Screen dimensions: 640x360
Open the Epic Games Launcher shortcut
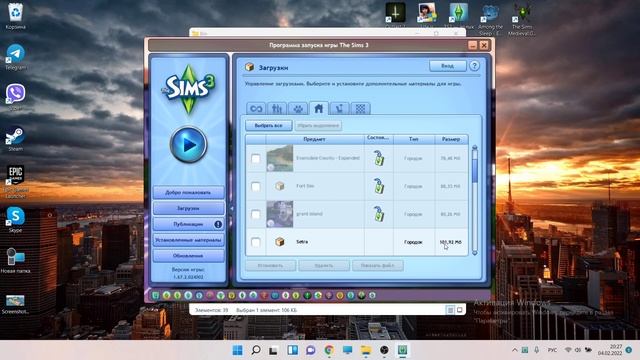pos(16,182)
